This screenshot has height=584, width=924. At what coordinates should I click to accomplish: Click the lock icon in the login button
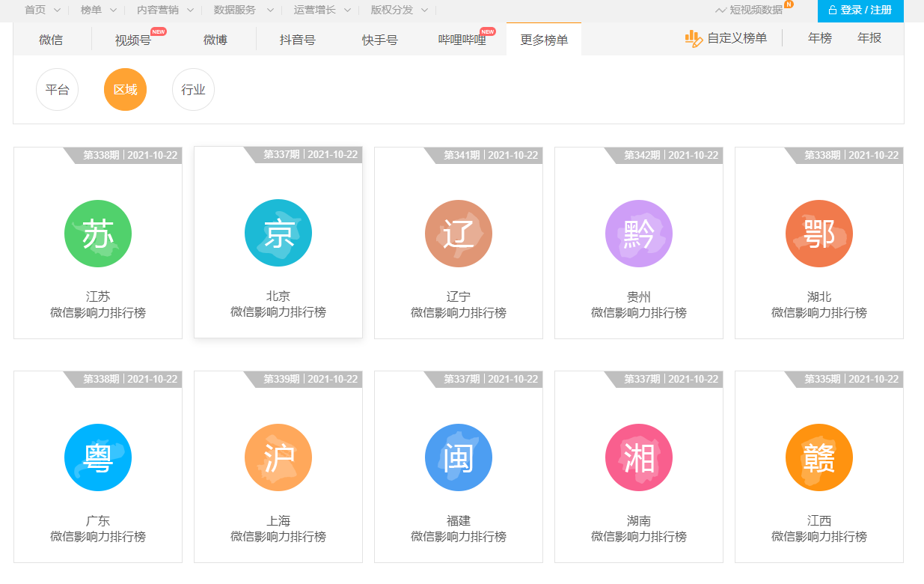832,10
